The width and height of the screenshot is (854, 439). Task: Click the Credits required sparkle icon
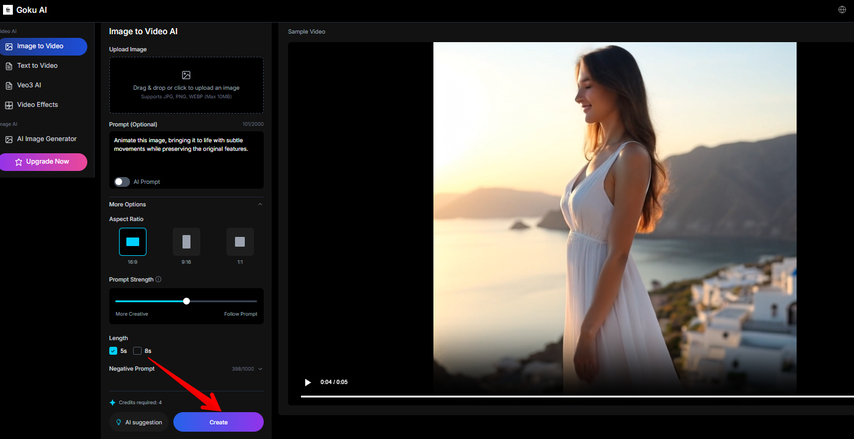[113, 403]
